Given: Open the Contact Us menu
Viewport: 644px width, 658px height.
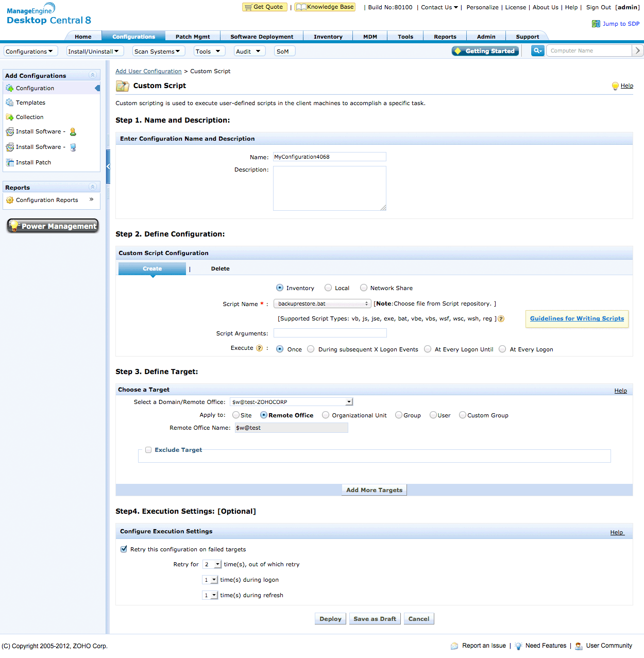Looking at the screenshot, I should (x=439, y=7).
